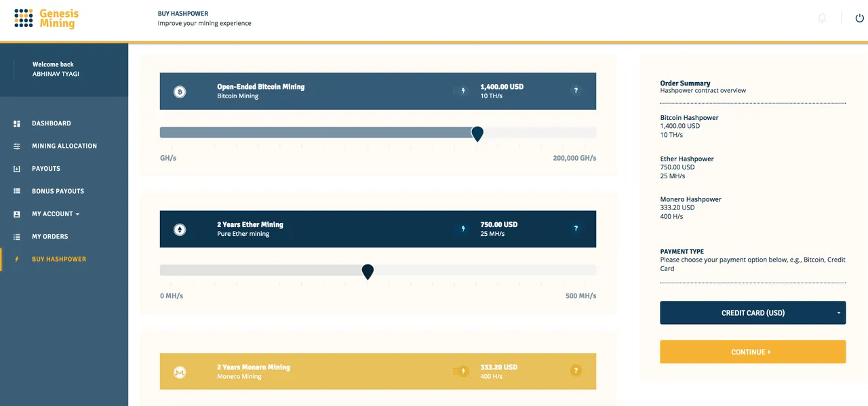Click the 200,000 GH/s maximum label
The height and width of the screenshot is (406, 868).
tap(575, 158)
